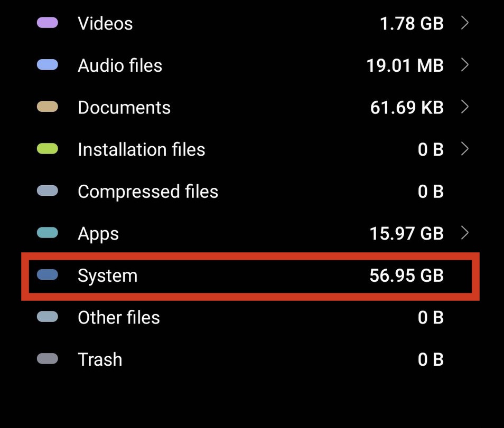Click the green Installation files color pill

point(48,149)
